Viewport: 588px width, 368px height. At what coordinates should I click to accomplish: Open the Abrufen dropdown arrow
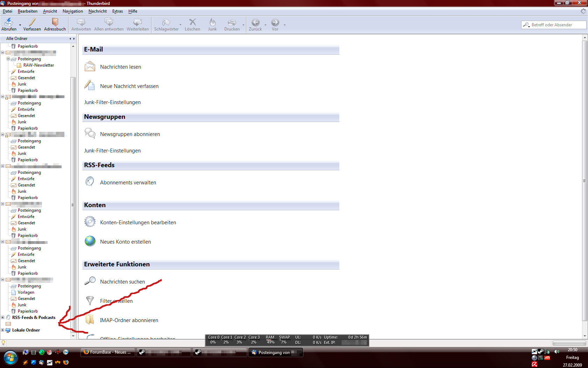[x=20, y=25]
